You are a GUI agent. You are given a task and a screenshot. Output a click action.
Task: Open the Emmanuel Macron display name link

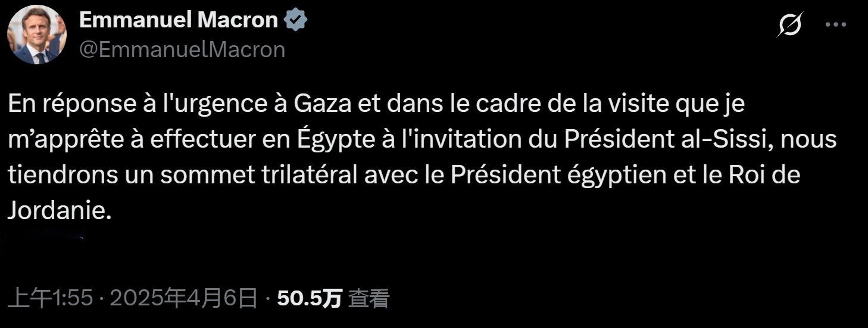(178, 20)
